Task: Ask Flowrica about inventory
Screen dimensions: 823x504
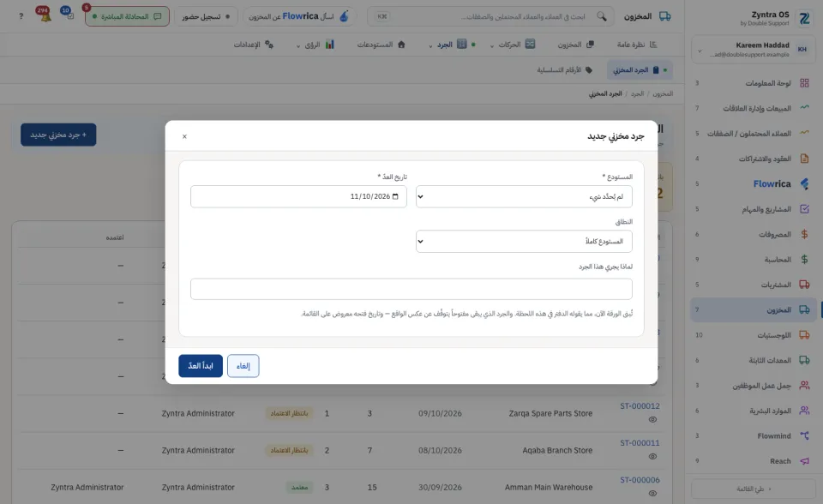Action: (x=299, y=16)
